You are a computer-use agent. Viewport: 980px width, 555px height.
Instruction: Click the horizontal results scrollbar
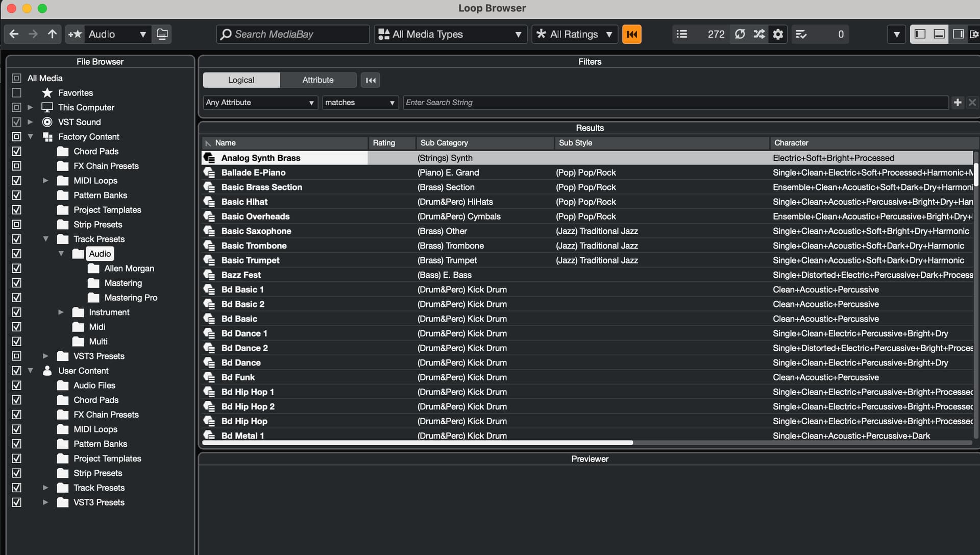coord(418,443)
